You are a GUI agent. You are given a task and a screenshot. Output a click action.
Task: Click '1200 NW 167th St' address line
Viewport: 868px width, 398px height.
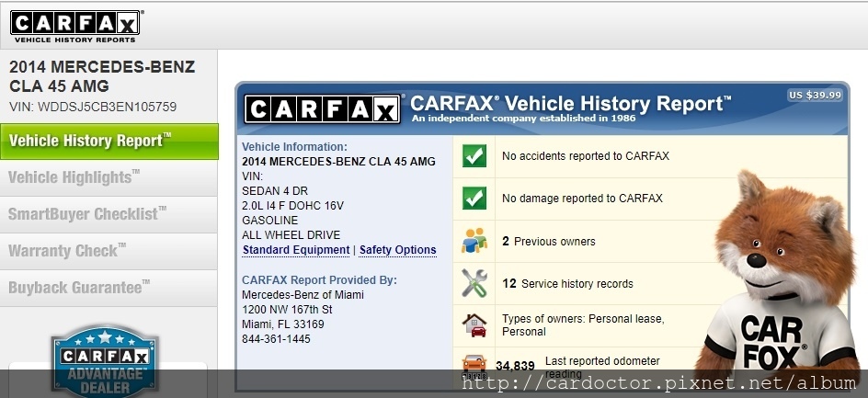[287, 310]
